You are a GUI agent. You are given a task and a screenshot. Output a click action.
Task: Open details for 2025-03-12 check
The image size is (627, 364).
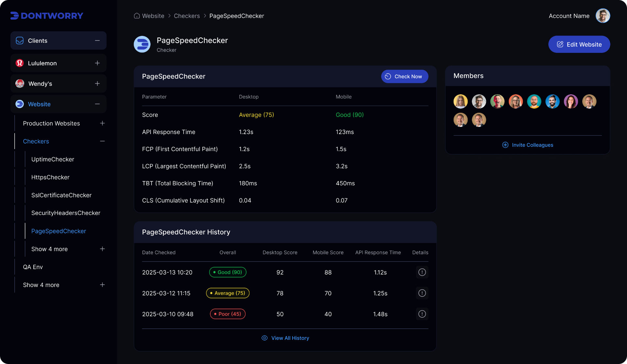pos(422,293)
